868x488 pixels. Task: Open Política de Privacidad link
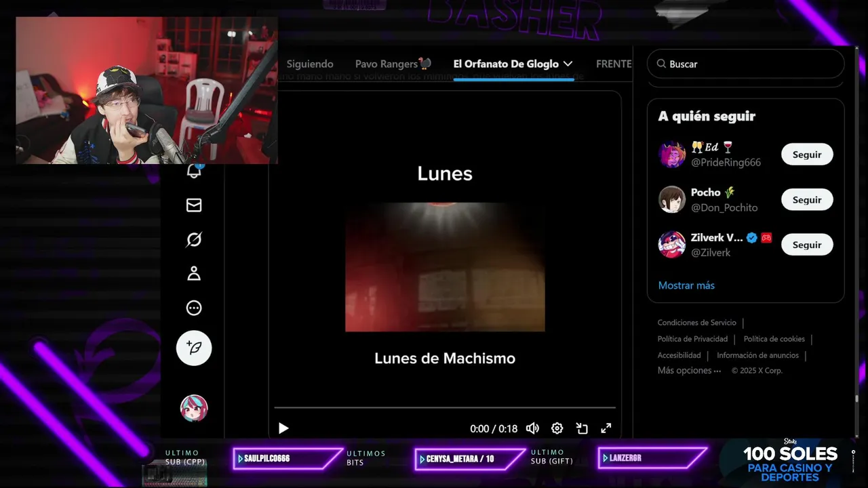692,339
